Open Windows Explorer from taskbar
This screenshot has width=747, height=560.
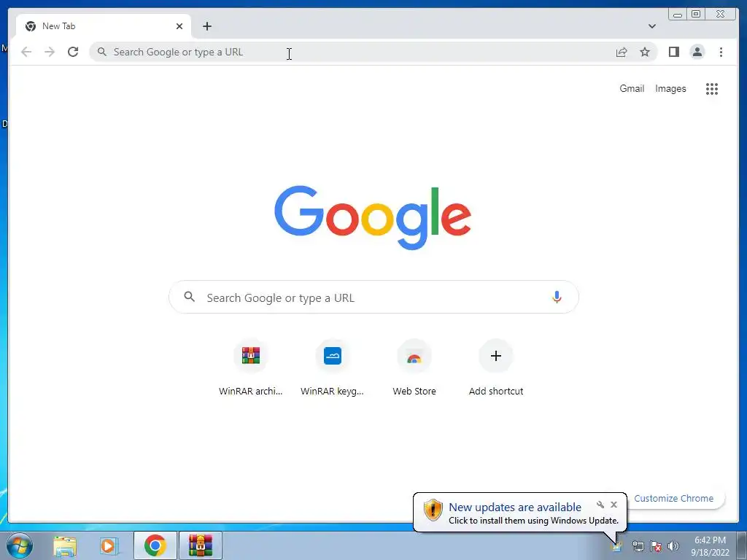pos(65,545)
